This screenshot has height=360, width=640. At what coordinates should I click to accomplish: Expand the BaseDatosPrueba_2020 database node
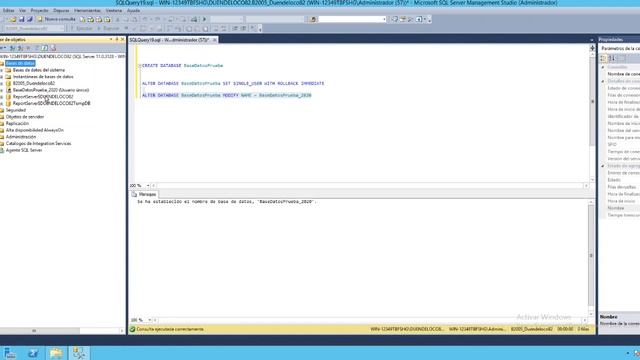[x=2, y=90]
